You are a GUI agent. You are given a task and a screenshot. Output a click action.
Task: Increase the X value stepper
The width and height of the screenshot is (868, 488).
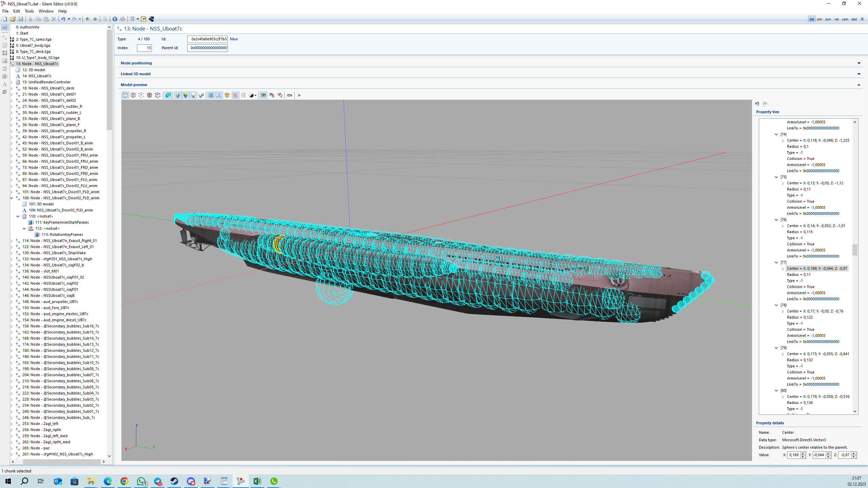click(803, 453)
